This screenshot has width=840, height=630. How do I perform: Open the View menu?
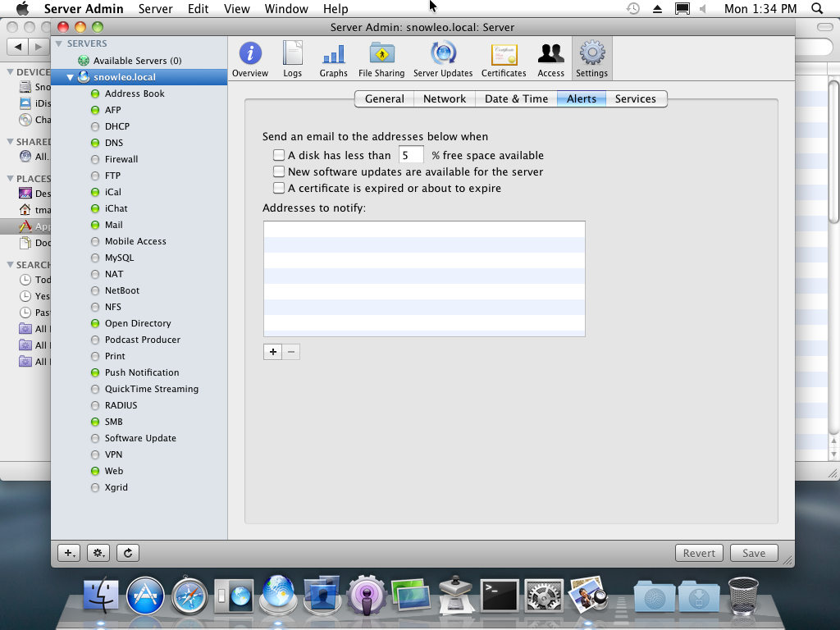(236, 8)
